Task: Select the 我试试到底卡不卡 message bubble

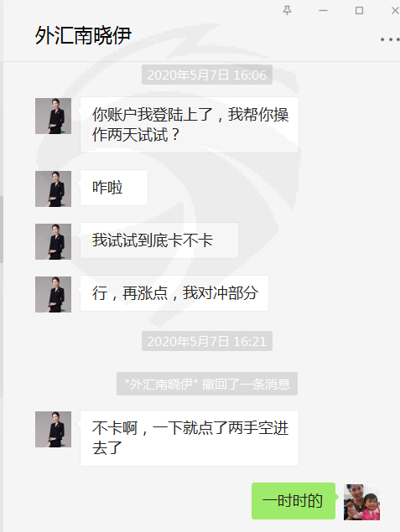Action: tap(159, 240)
